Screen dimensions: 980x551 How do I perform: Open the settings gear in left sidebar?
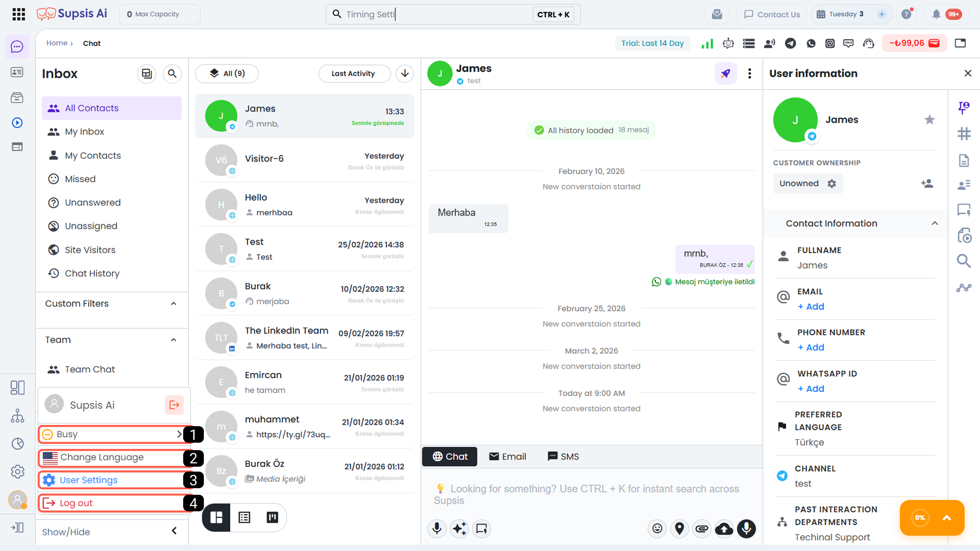coord(17,471)
